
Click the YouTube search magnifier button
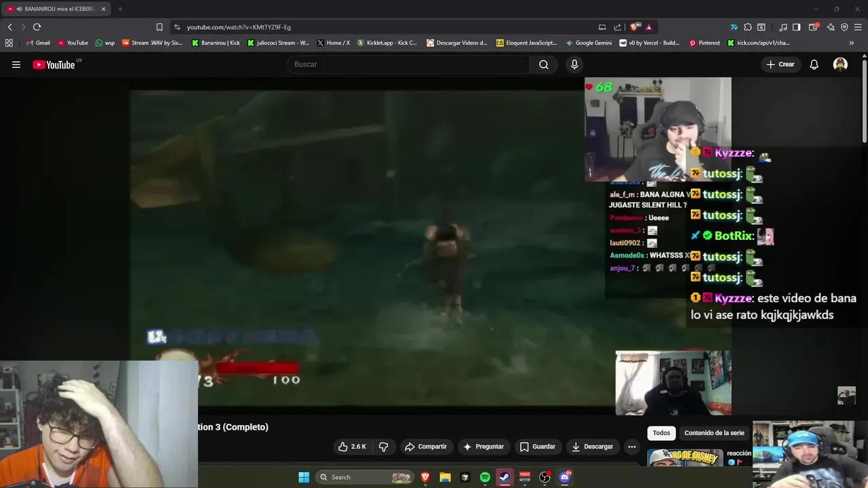coord(544,64)
